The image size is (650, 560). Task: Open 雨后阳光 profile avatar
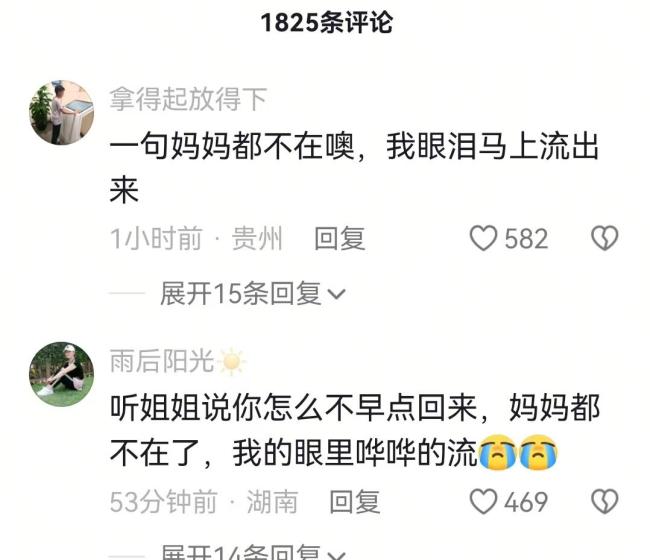click(61, 374)
